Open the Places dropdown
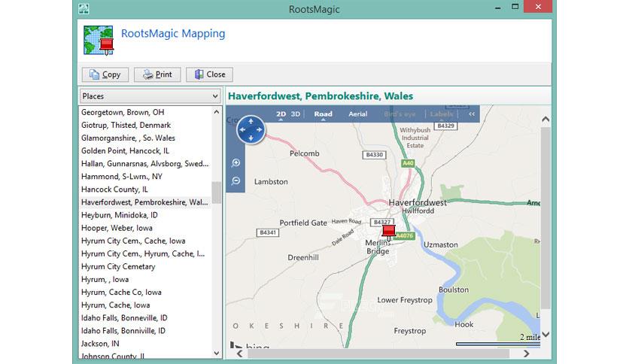 [150, 96]
